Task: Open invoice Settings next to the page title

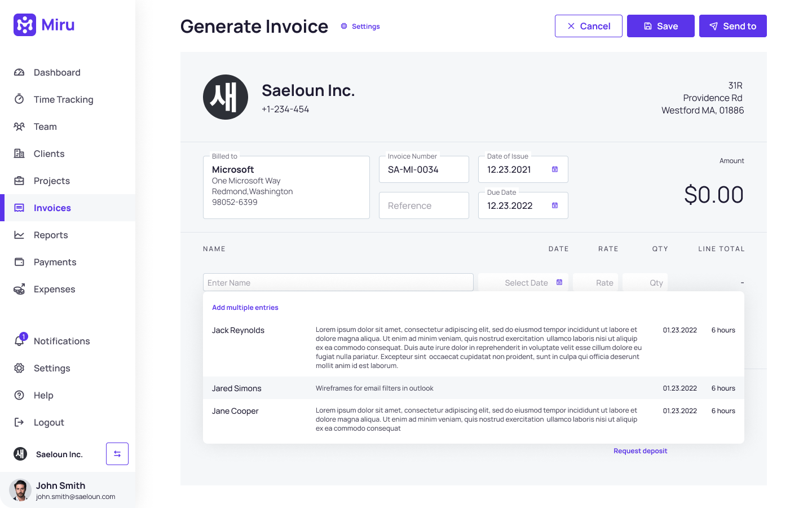Action: coord(360,27)
